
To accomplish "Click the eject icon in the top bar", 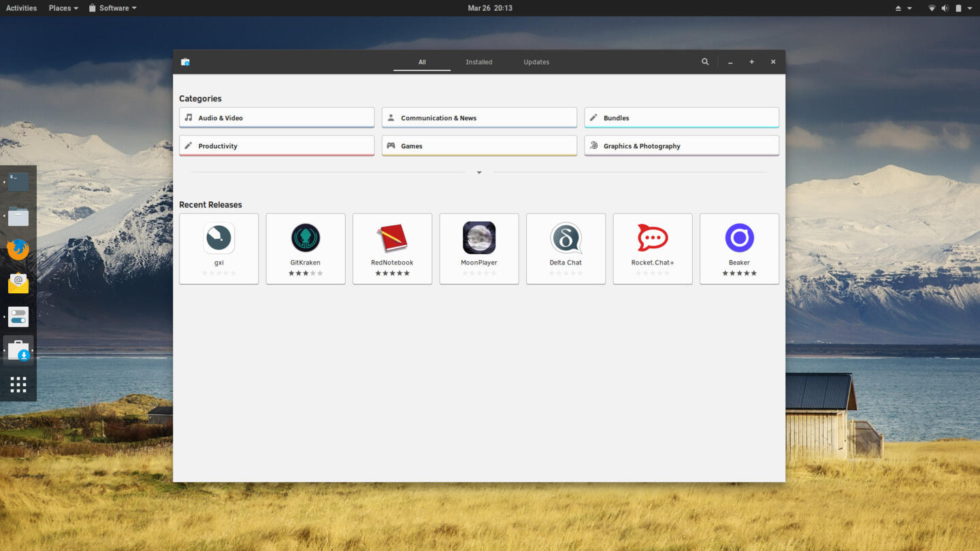I will point(898,8).
